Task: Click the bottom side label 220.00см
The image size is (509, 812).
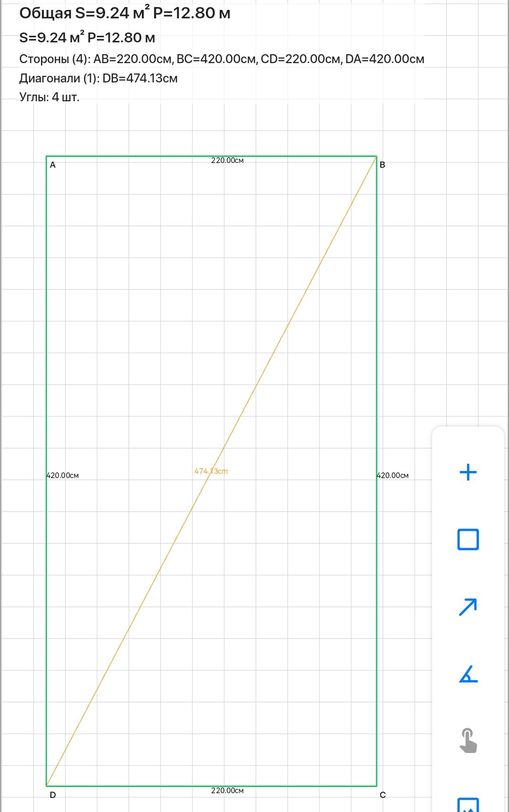Action: tap(227, 791)
